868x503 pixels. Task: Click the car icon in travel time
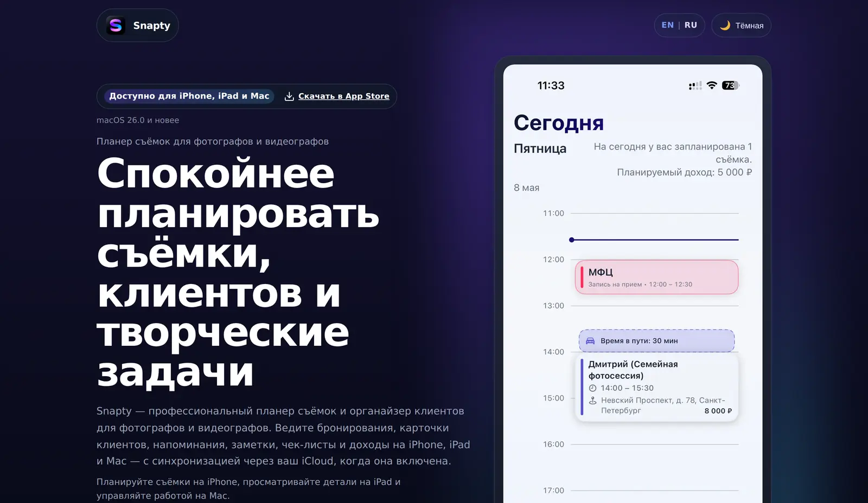[590, 341]
